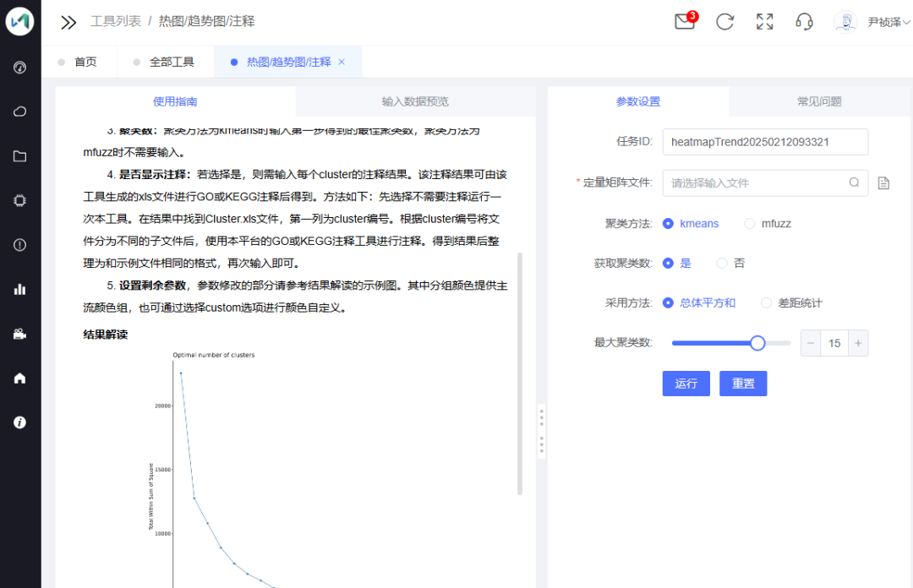Switch to the 首页 page tab

pyautogui.click(x=79, y=62)
